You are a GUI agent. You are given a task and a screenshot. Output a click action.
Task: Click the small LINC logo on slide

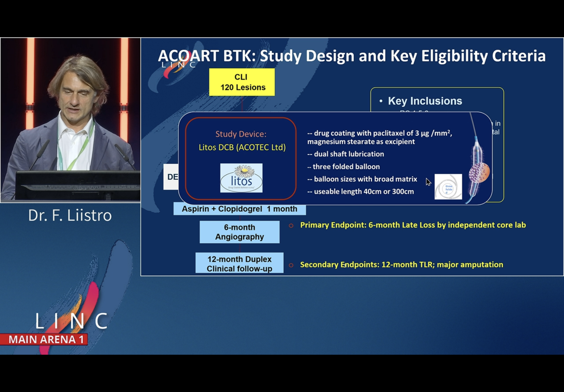179,65
